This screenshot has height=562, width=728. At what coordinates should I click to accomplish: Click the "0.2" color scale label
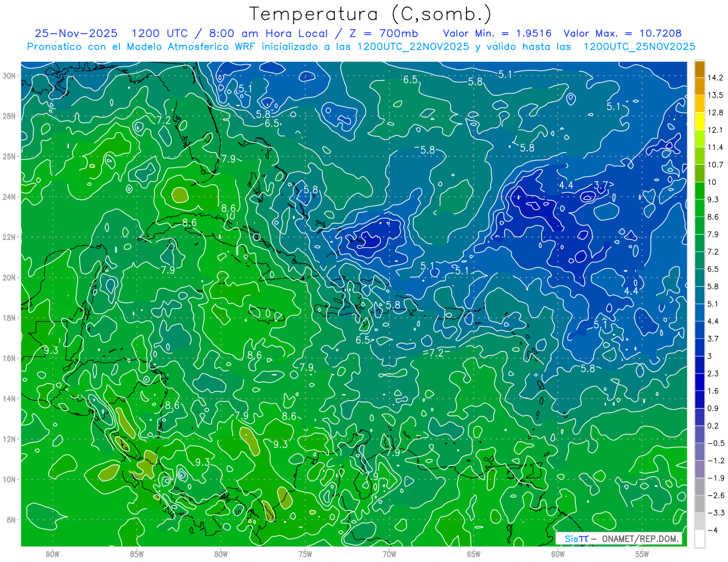click(x=713, y=426)
